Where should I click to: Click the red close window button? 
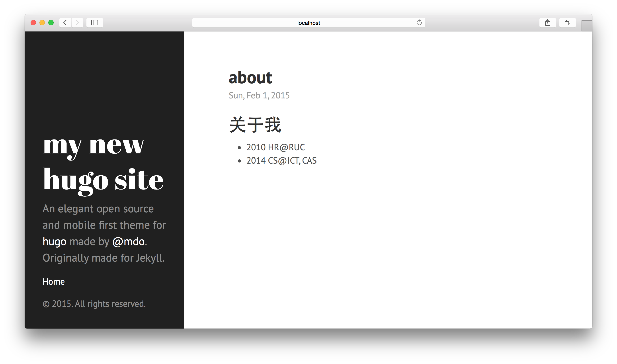point(33,23)
